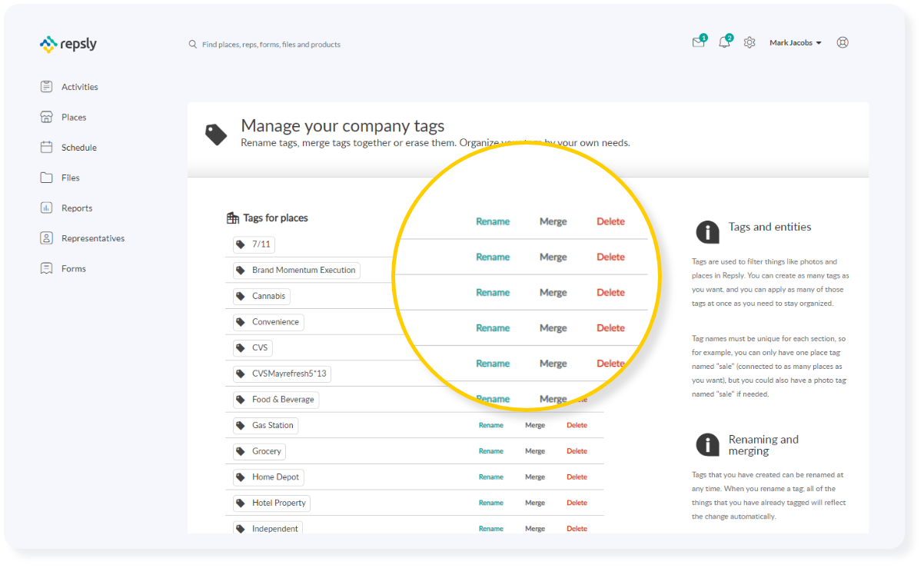Merge the Grocery tag

pos(535,451)
